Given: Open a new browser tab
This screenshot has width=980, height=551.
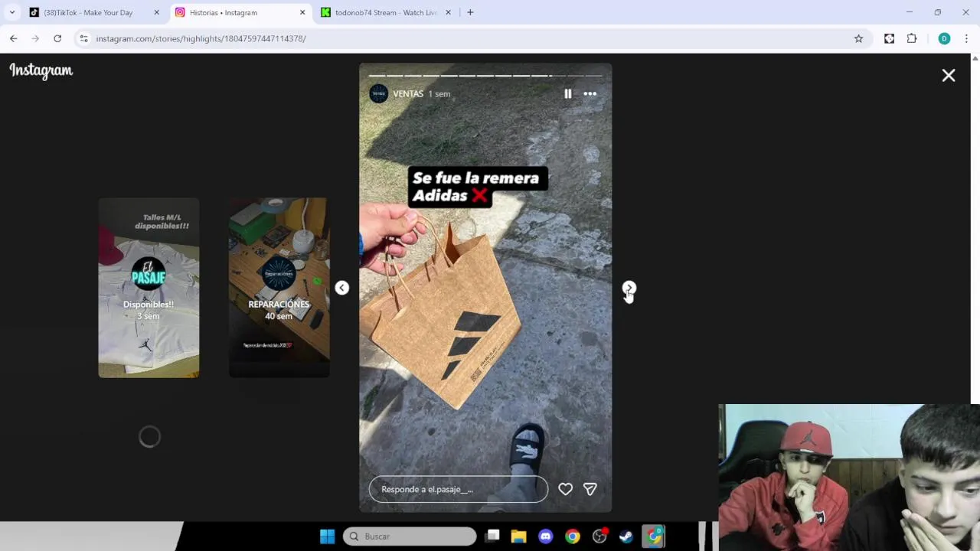Looking at the screenshot, I should [470, 12].
